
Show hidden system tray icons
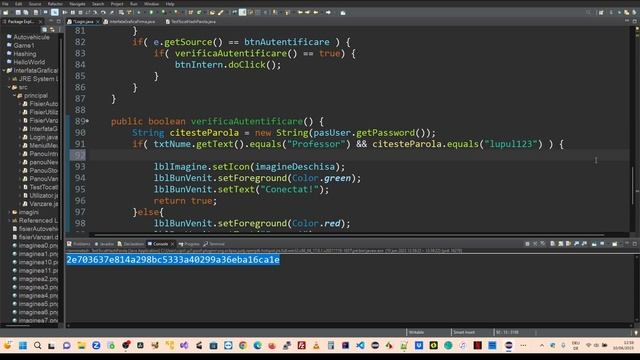click(542, 345)
